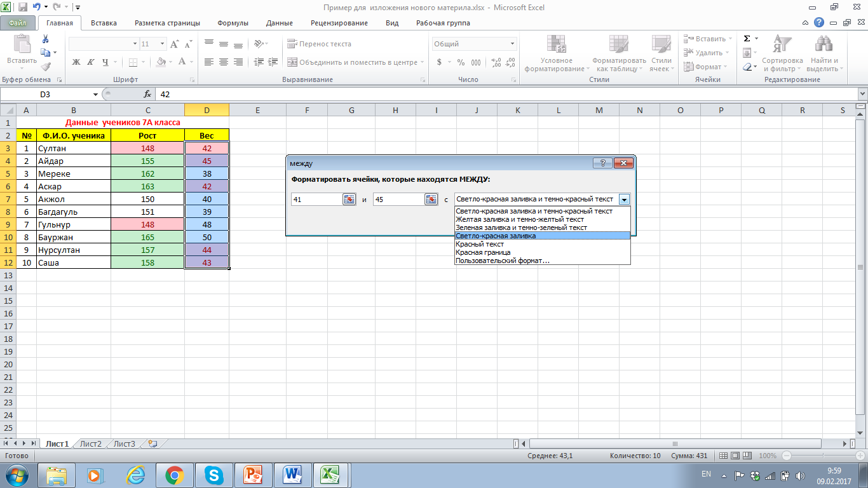The height and width of the screenshot is (488, 868).
Task: Toggle align text left
Action: 208,62
